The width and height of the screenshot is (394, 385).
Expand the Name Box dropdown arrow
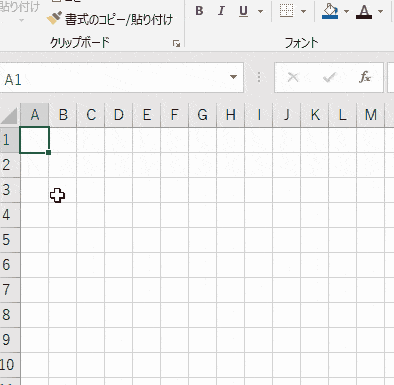pyautogui.click(x=233, y=77)
